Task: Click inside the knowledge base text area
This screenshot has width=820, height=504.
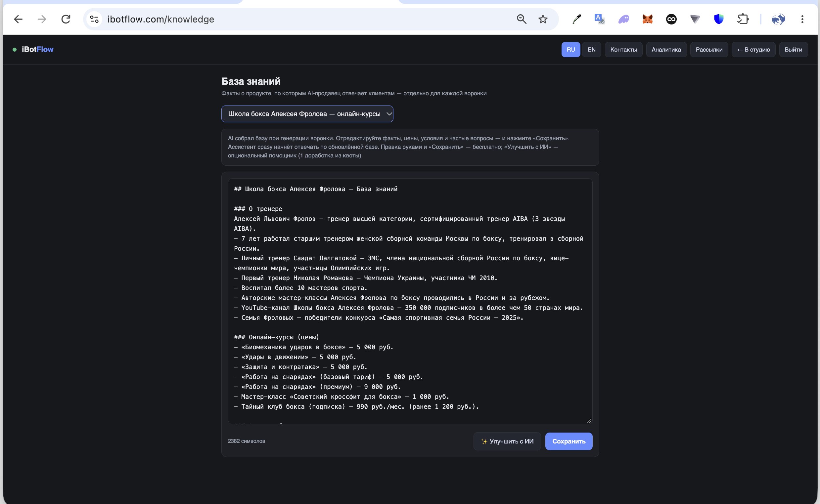Action: pos(410,301)
